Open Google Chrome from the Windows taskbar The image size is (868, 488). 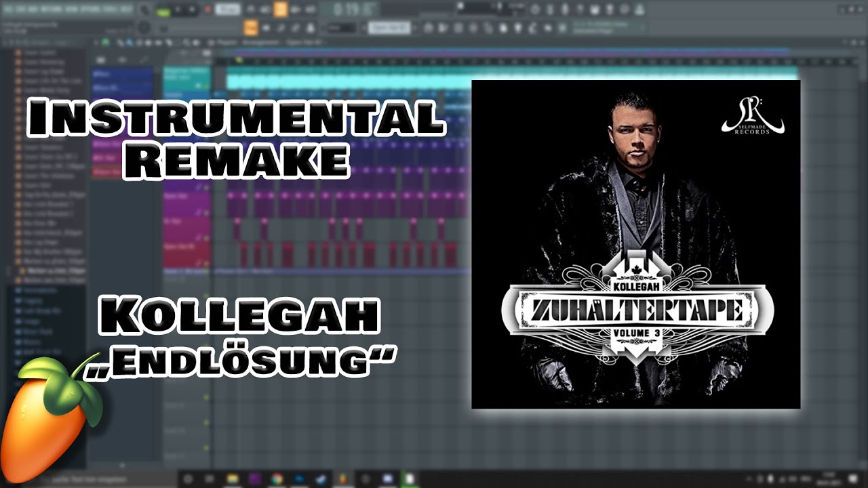(x=277, y=479)
